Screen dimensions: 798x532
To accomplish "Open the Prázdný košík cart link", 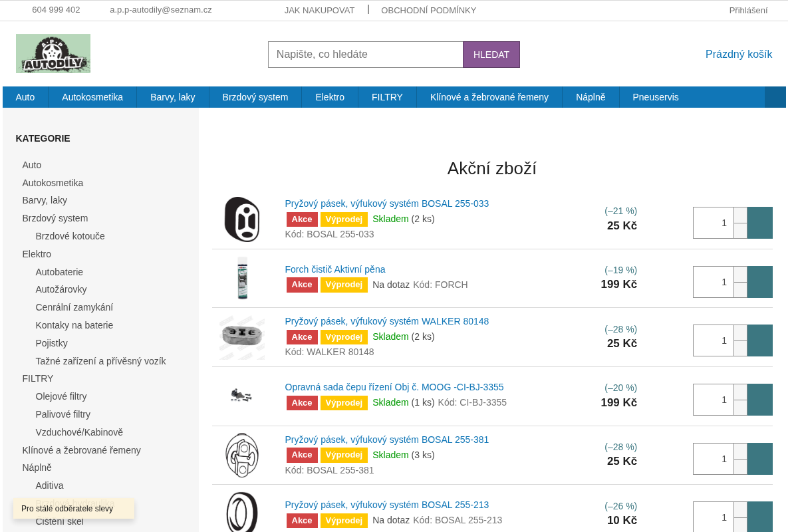I will coord(739,55).
